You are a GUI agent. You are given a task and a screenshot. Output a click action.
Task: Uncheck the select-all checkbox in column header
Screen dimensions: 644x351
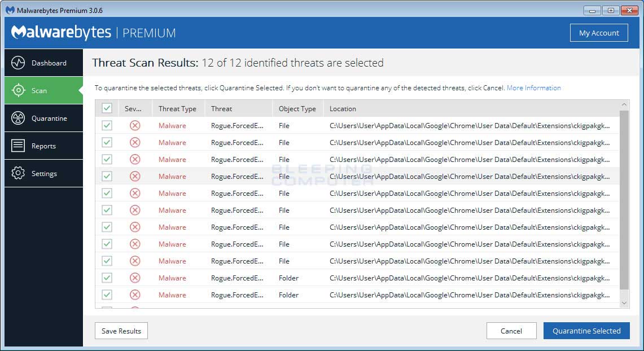point(107,108)
